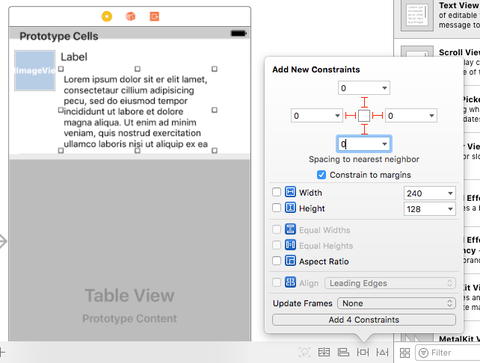Viewport: 480px width, 363px height.
Task: Open leading spacing dropdown arrow
Action: coord(337,116)
